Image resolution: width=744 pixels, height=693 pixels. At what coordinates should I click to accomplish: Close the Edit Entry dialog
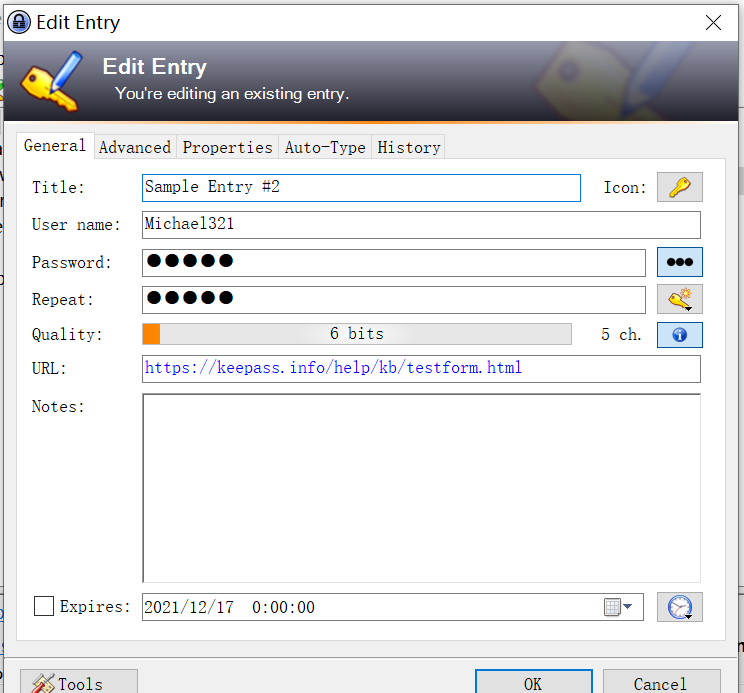(713, 22)
